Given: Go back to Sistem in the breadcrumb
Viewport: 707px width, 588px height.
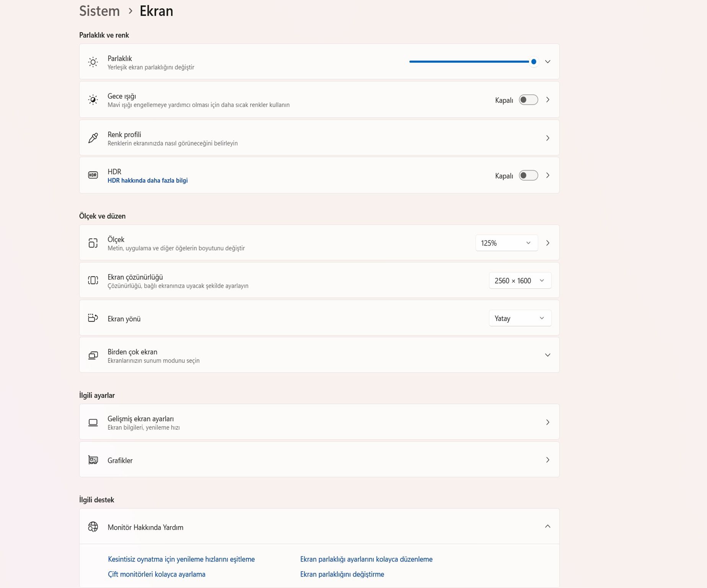Looking at the screenshot, I should point(99,11).
